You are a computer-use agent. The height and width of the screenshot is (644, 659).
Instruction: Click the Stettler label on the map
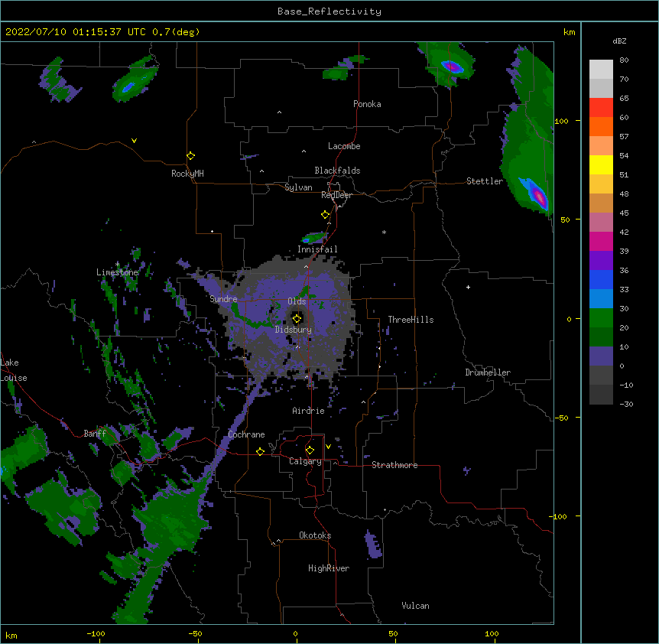pos(485,181)
